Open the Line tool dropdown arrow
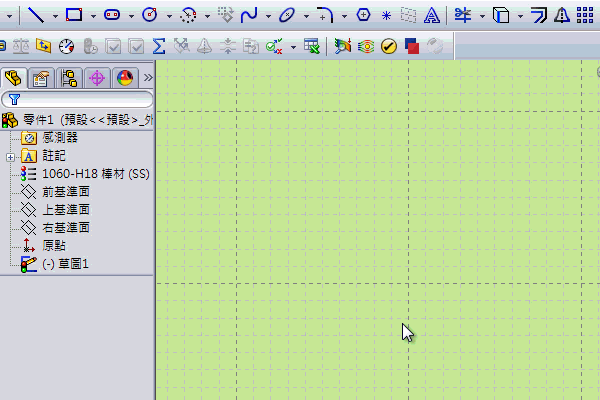This screenshot has width=600, height=400. (55, 16)
